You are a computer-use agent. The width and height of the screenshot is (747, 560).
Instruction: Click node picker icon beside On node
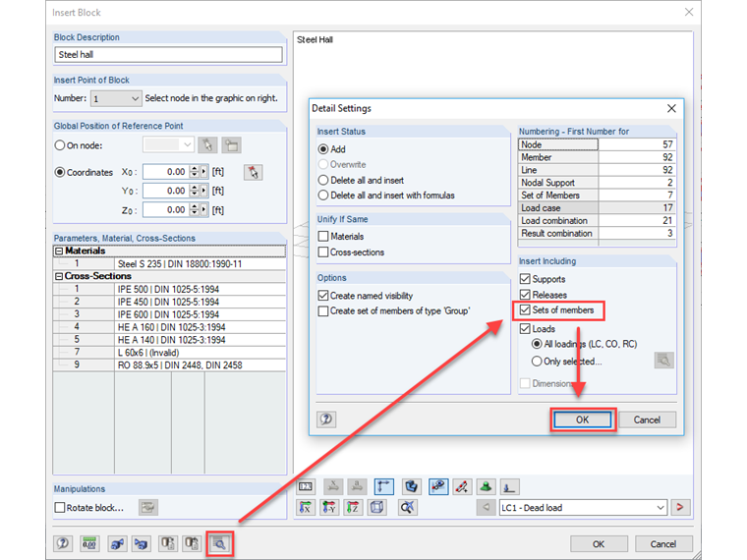(x=207, y=144)
